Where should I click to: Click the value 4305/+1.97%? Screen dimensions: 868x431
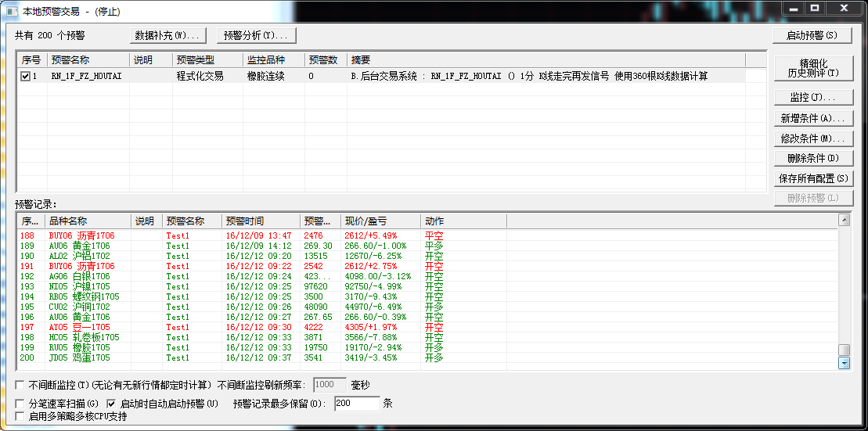click(370, 327)
